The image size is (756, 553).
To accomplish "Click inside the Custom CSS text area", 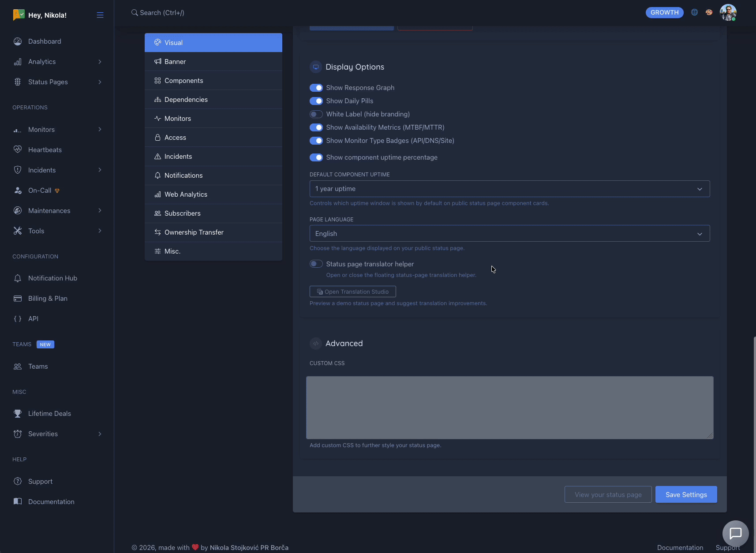I will pyautogui.click(x=509, y=407).
